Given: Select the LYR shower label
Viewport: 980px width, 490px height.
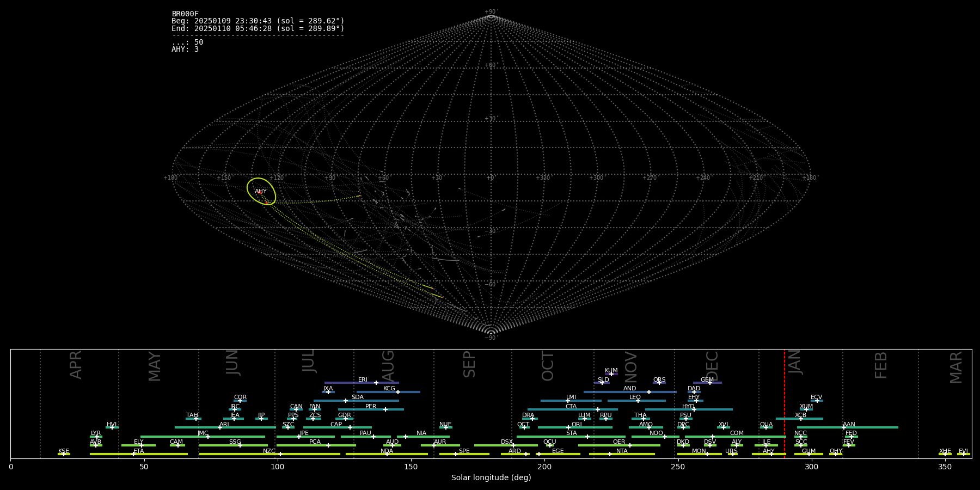Looking at the screenshot, I should coord(96,433).
